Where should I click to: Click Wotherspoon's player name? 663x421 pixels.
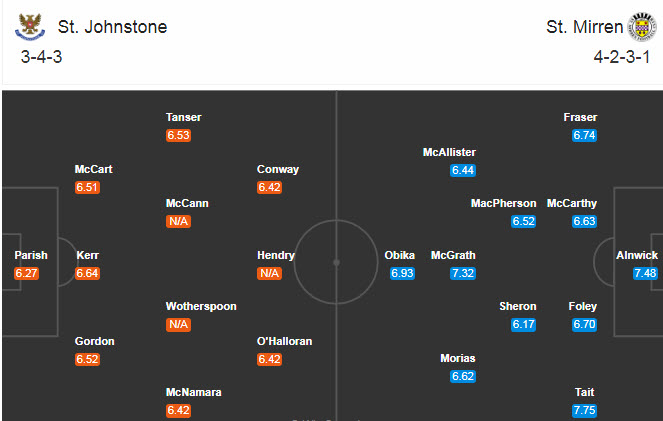[x=201, y=306]
